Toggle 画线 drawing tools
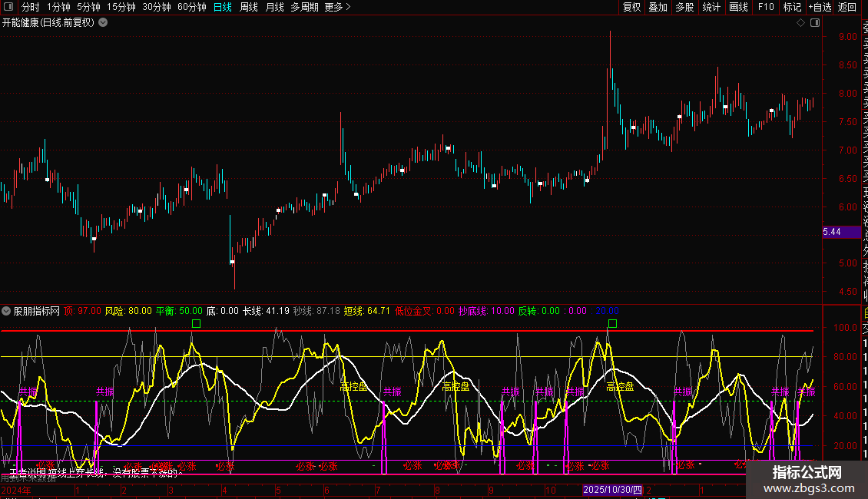Viewport: 868px width, 499px height. click(x=738, y=7)
